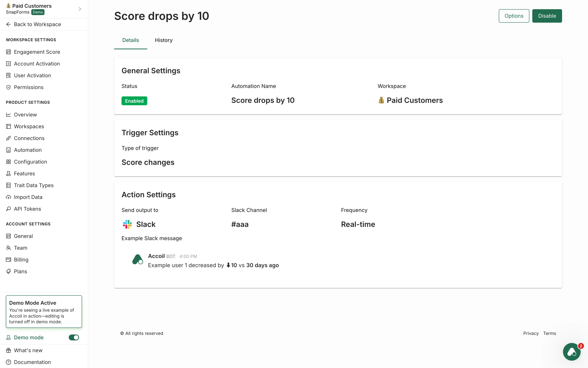Click the Workspaces sidebar entry

pos(29,126)
